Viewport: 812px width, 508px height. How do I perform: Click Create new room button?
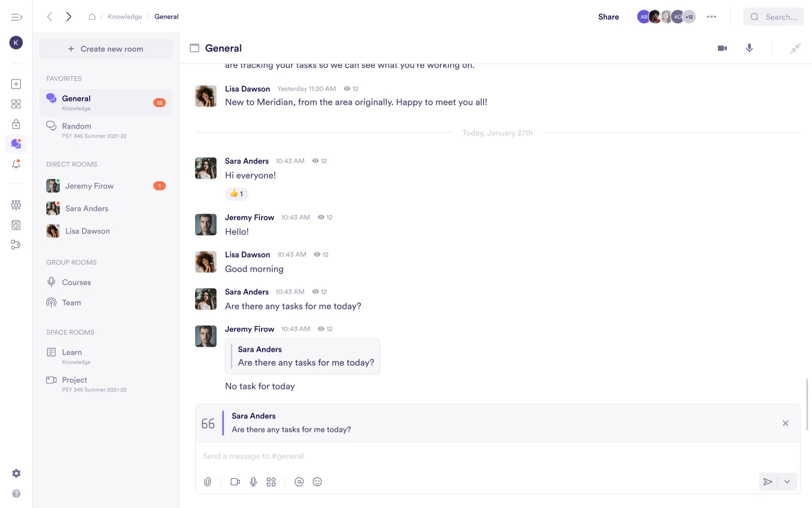pos(106,49)
